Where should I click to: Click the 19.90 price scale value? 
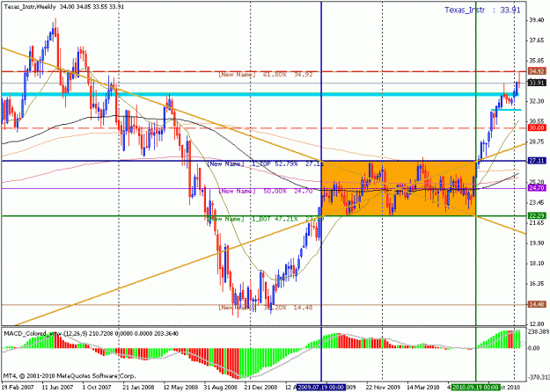538,243
